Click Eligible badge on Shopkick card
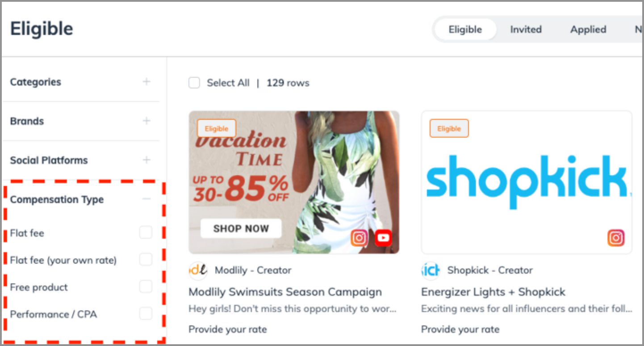Image resolution: width=644 pixels, height=346 pixels. (449, 129)
